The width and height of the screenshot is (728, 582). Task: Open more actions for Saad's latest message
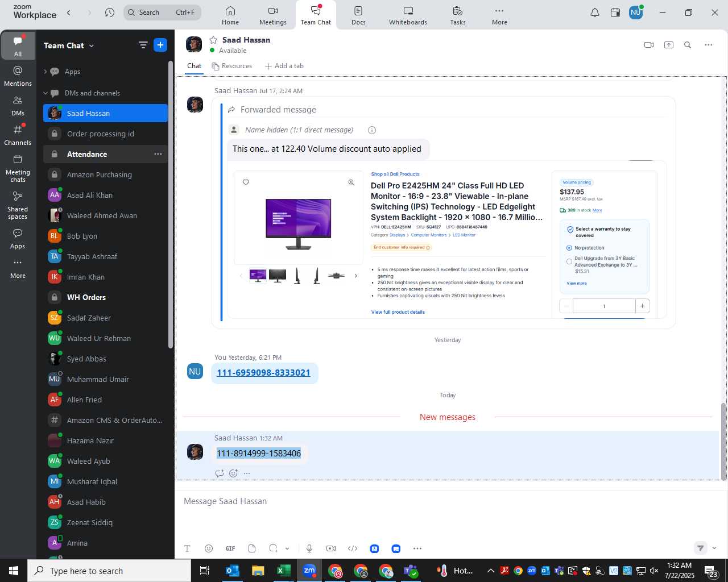point(247,473)
